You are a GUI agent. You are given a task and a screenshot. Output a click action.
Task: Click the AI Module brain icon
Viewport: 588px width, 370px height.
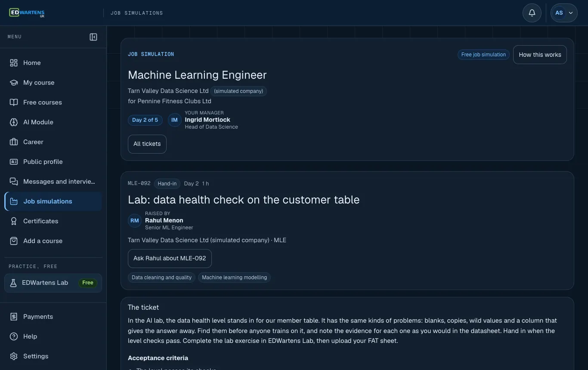point(14,122)
